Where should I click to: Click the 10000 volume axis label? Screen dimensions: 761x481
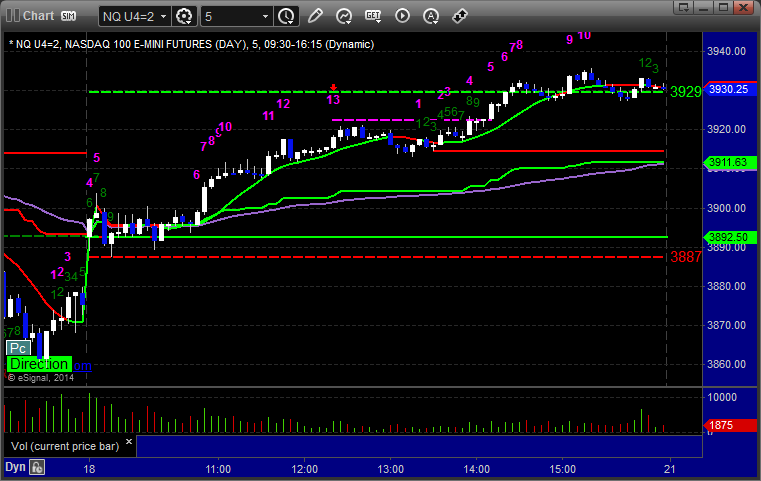tap(722, 397)
